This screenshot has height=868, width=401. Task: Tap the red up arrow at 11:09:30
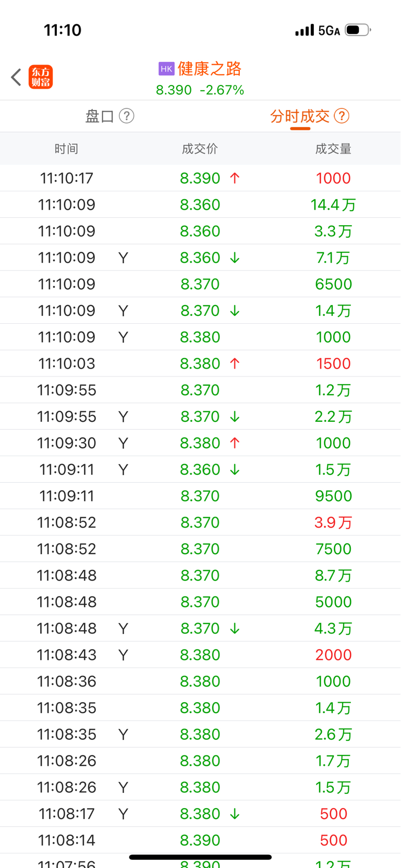(235, 443)
